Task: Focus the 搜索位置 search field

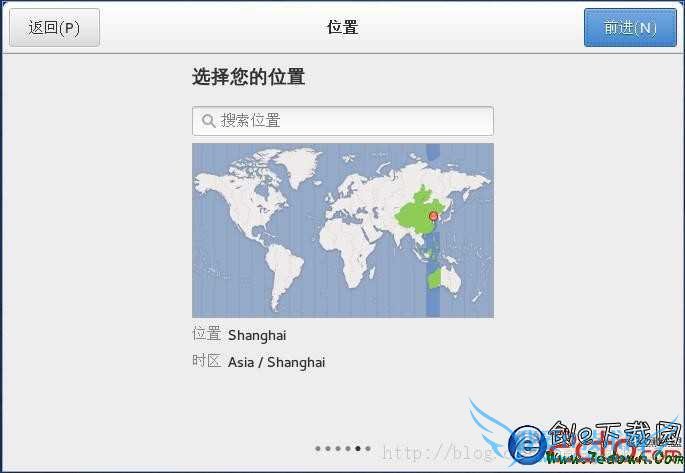Action: pos(343,121)
